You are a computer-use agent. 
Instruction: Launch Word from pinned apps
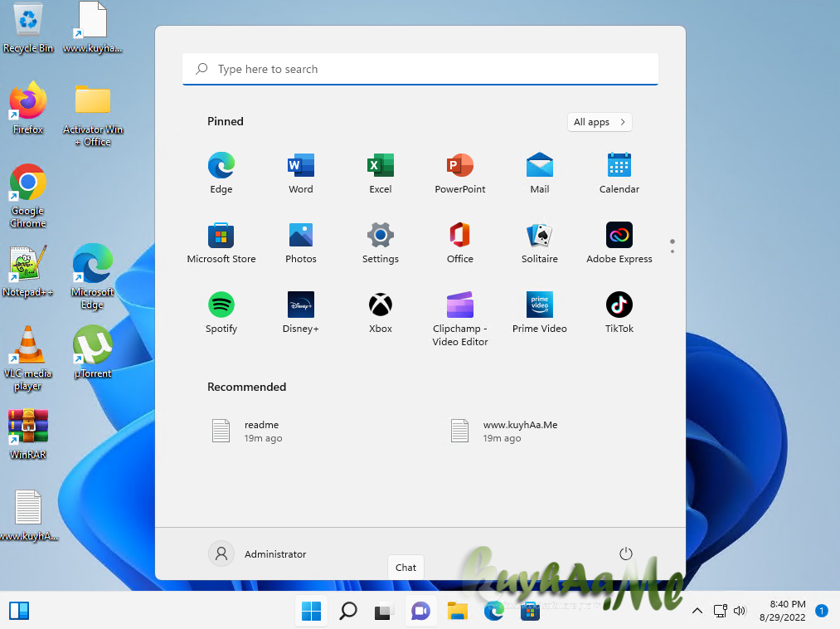(x=300, y=173)
